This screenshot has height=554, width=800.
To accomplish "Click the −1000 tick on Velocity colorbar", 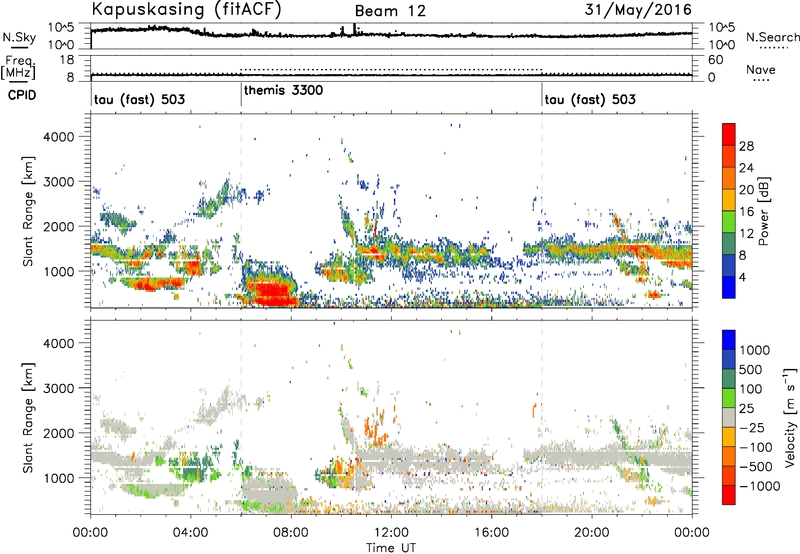I will click(x=759, y=486).
